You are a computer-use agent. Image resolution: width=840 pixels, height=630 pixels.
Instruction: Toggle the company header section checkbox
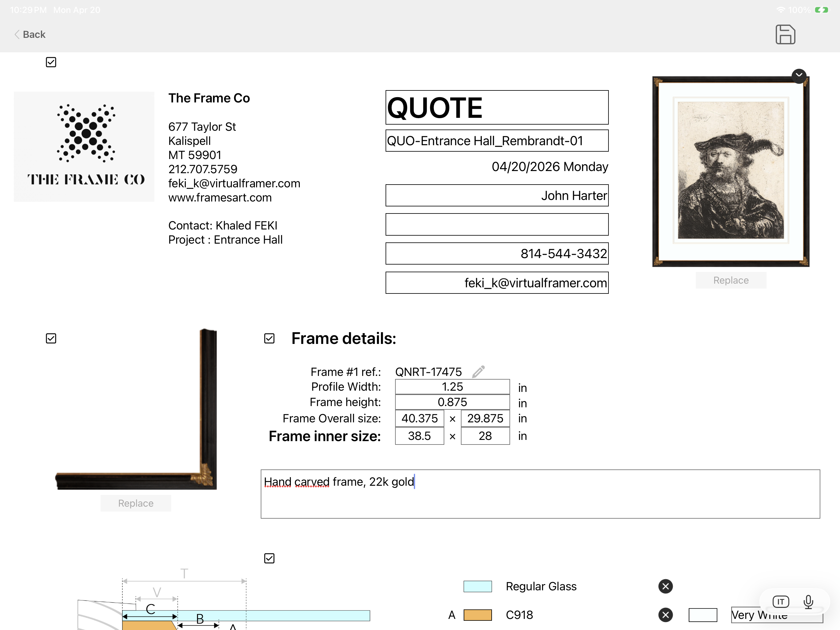[x=51, y=62]
